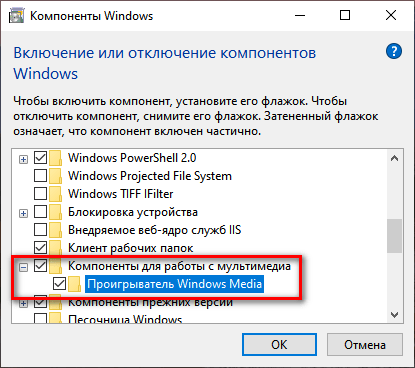Image resolution: width=415 pixels, height=368 pixels.
Task: Open the blue help question mark icon
Action: (394, 51)
